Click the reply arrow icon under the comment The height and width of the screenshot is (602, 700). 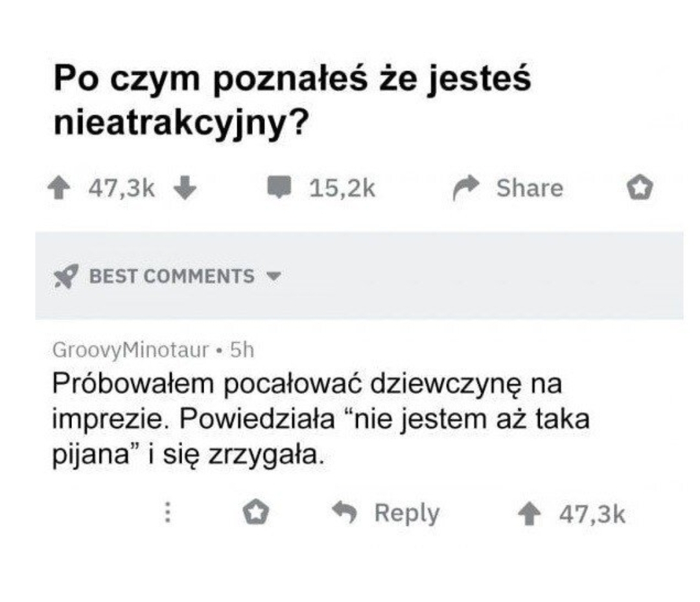345,514
